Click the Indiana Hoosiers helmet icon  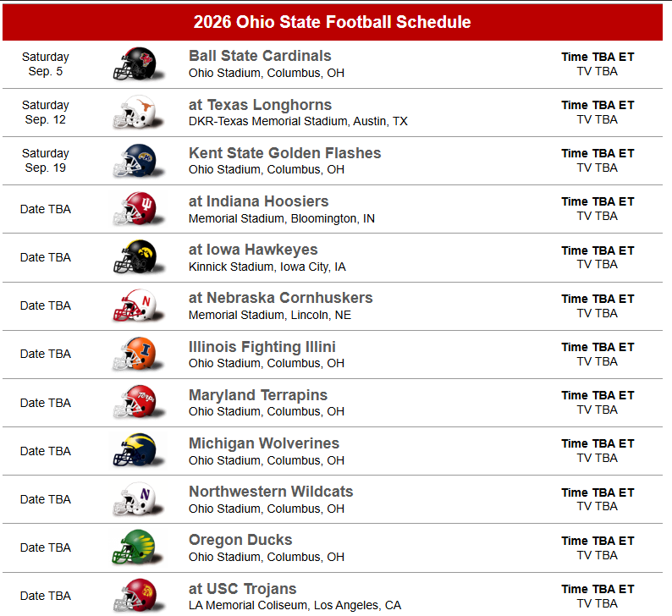(x=134, y=209)
